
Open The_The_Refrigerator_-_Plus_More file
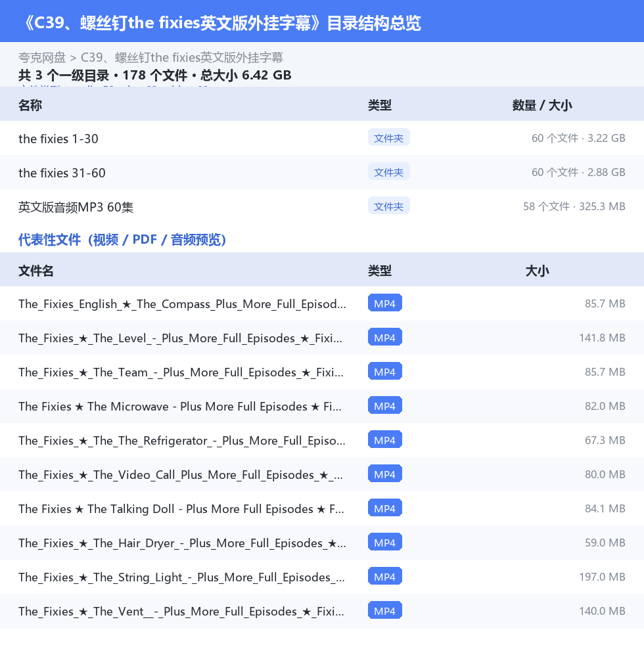click(x=181, y=441)
